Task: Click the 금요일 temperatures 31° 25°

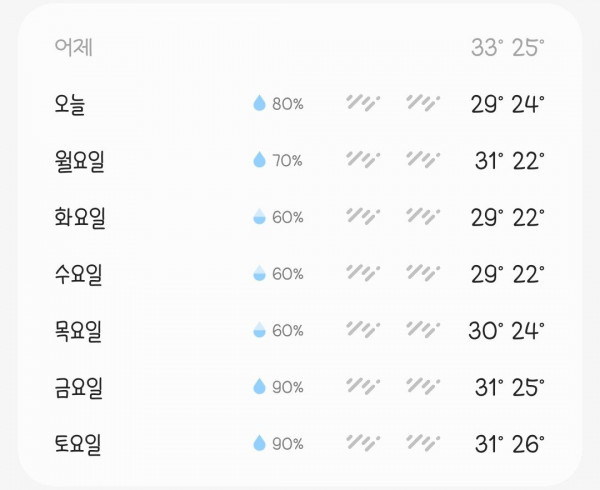Action: (x=509, y=387)
